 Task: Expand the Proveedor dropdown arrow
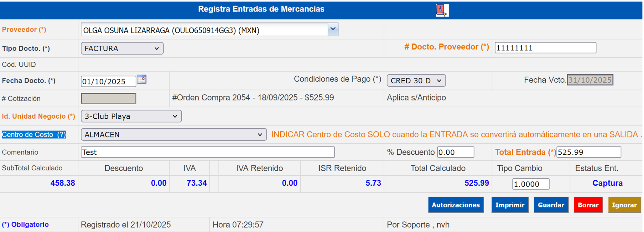pyautogui.click(x=333, y=29)
